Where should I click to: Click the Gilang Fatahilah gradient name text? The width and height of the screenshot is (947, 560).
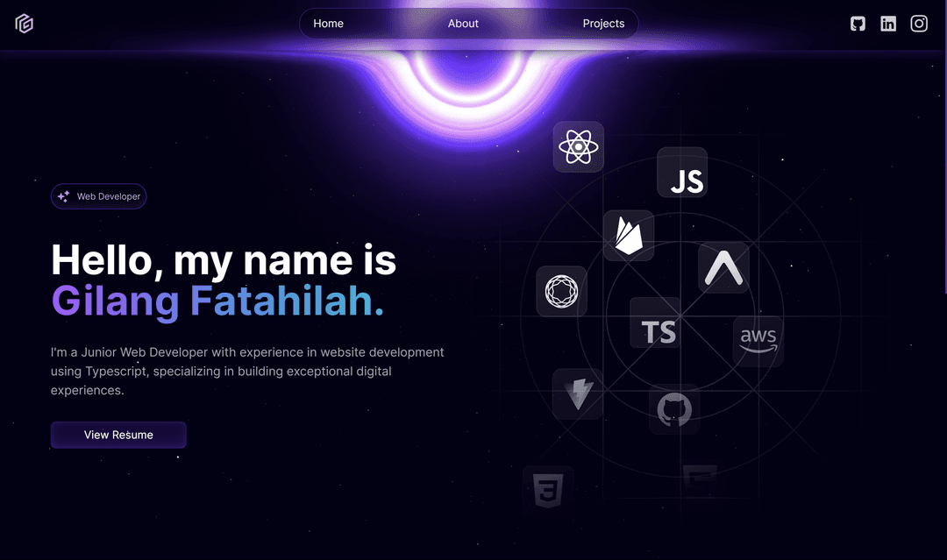tap(217, 301)
